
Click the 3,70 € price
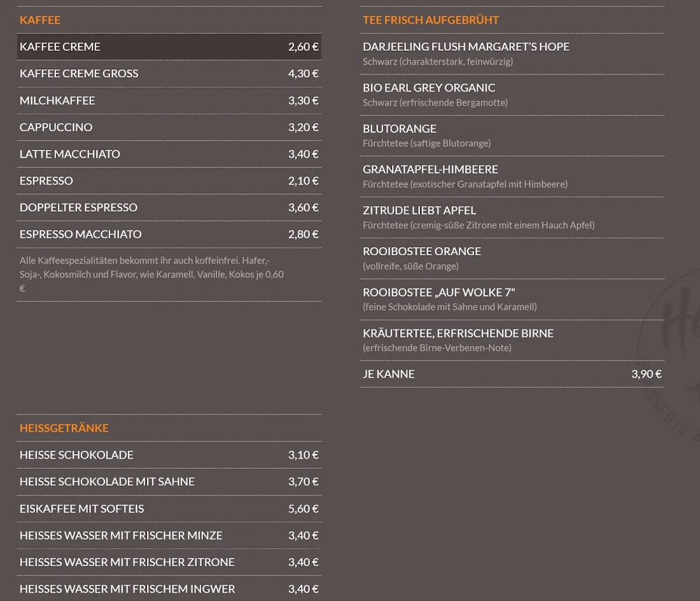[303, 481]
